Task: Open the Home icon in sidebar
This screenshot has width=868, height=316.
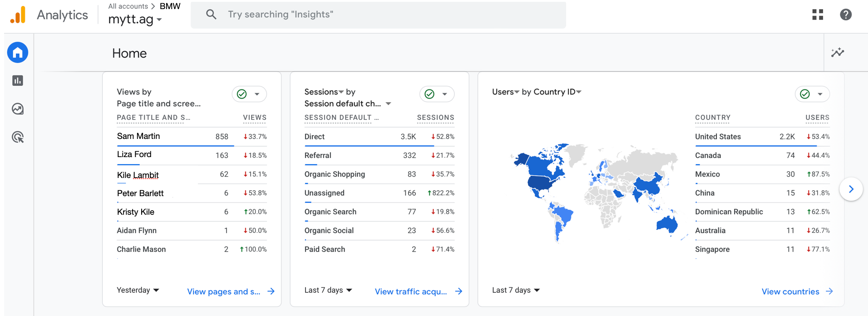Action: tap(18, 53)
